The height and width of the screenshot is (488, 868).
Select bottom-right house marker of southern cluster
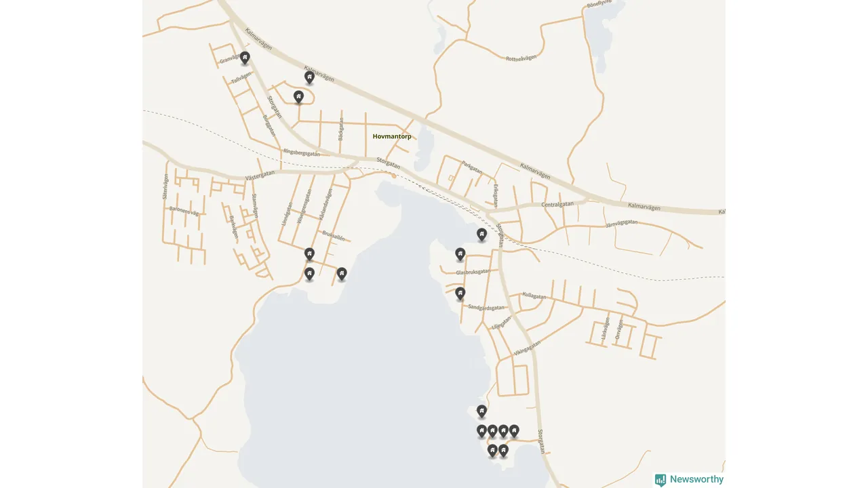pyautogui.click(x=503, y=450)
